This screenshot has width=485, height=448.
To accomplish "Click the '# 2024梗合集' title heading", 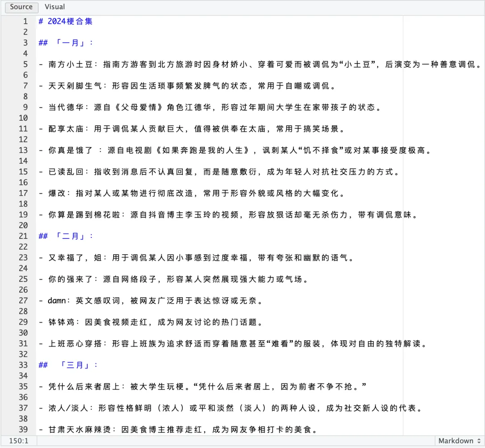I will [x=66, y=22].
